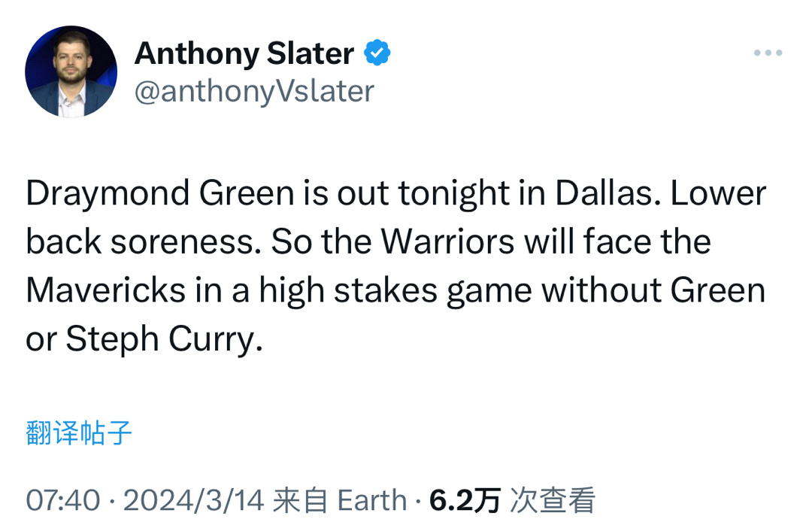Click 翻译帖子 to translate the post
Screen dimensions: 812x519
click(79, 433)
